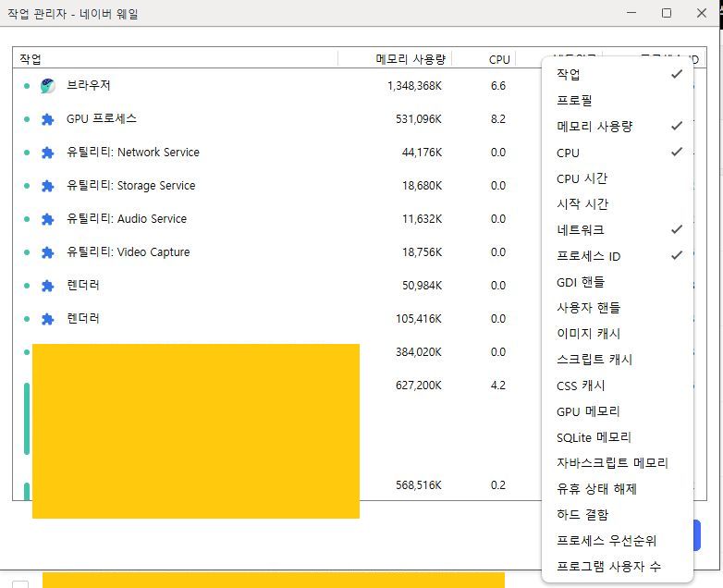Click the puzzle icon beside Network Service
The image size is (723, 588).
click(x=47, y=153)
